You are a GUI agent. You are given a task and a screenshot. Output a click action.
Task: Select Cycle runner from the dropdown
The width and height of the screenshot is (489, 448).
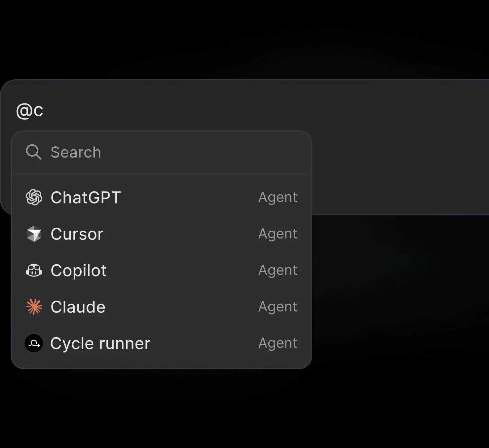pos(100,343)
